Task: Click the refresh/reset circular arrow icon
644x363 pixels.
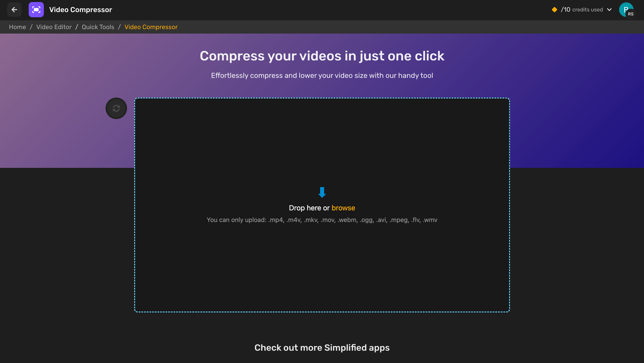Action: click(x=116, y=108)
